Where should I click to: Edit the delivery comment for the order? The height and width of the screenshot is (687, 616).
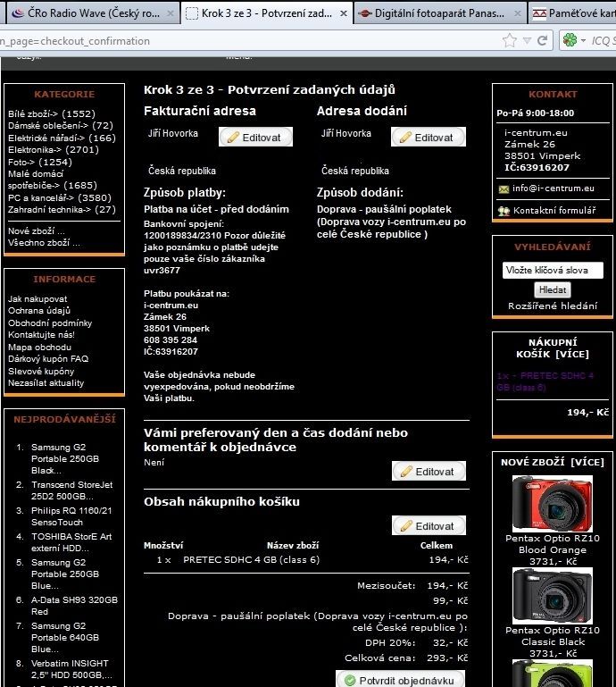click(429, 472)
